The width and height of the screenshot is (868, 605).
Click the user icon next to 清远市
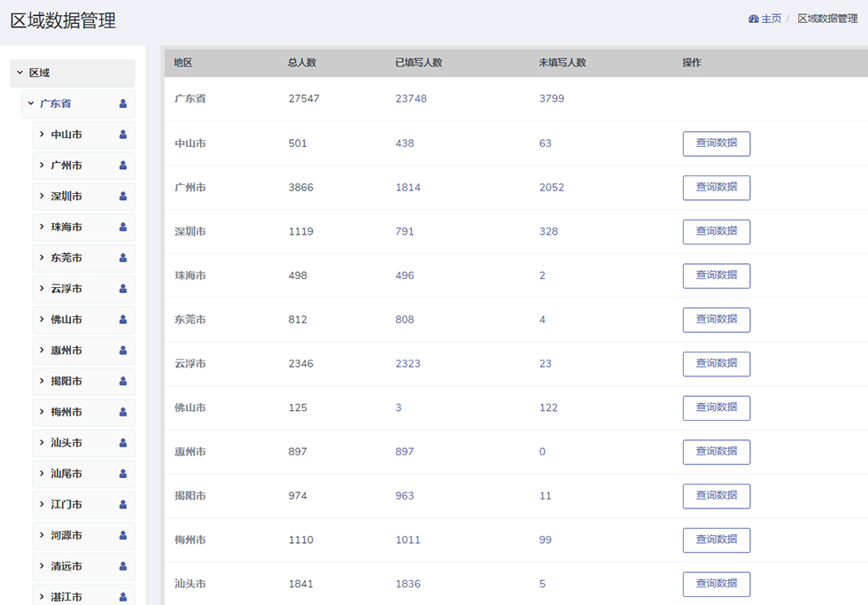point(123,566)
